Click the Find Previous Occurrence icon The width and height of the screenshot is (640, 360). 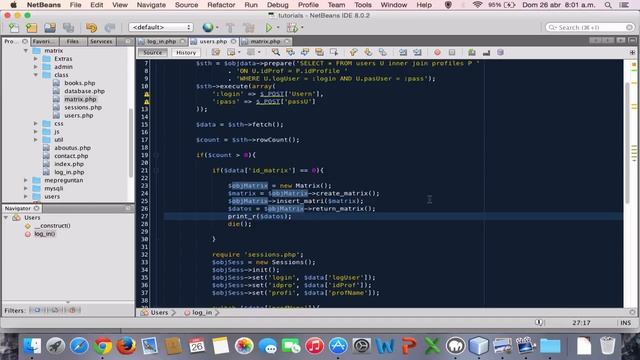[x=291, y=52]
